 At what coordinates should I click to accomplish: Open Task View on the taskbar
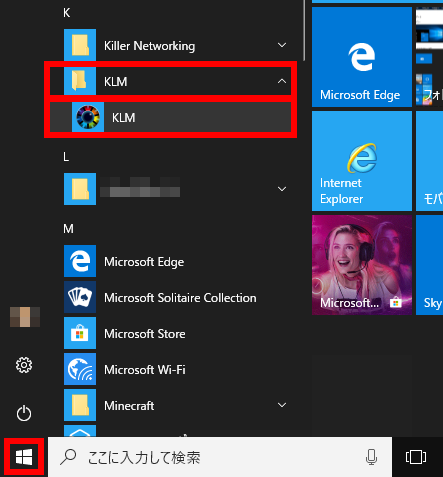(416, 457)
